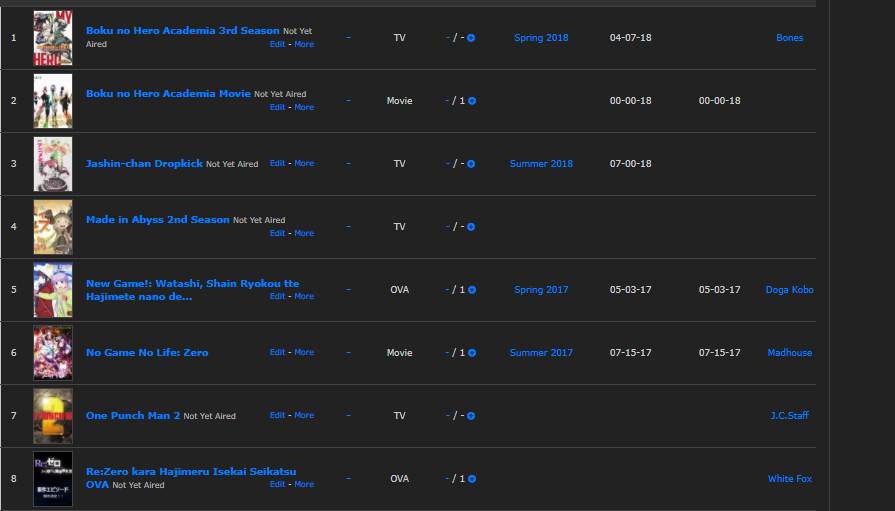The image size is (895, 511).
Task: Open the Boku no Hero Academia 3rd Season cover thumbnail
Action: pos(53,38)
